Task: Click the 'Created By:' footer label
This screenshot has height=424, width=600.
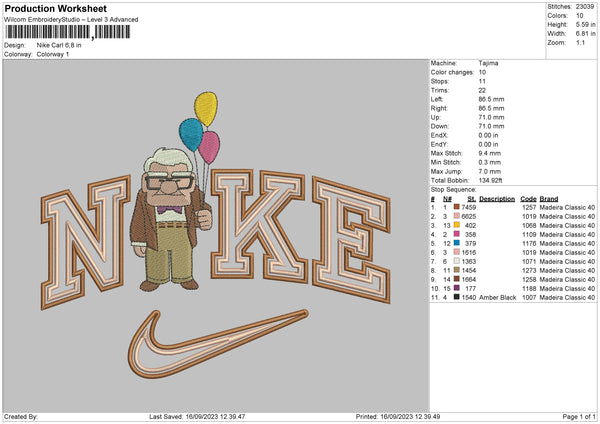Action: coord(21,416)
